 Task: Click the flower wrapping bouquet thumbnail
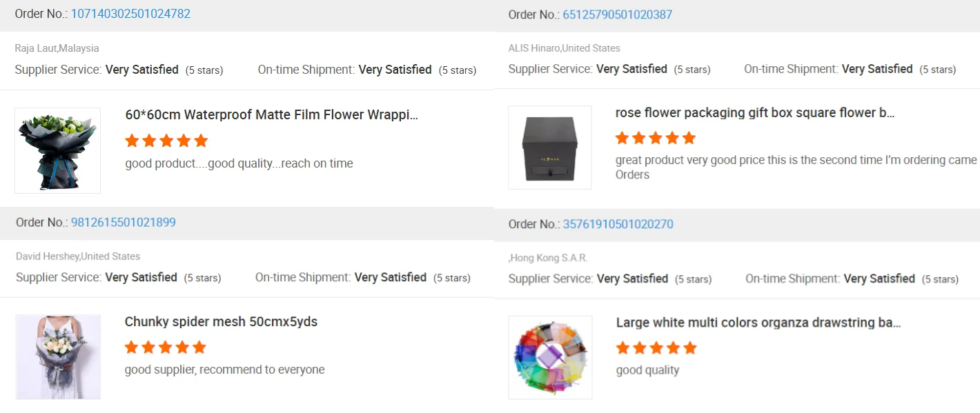(x=57, y=150)
